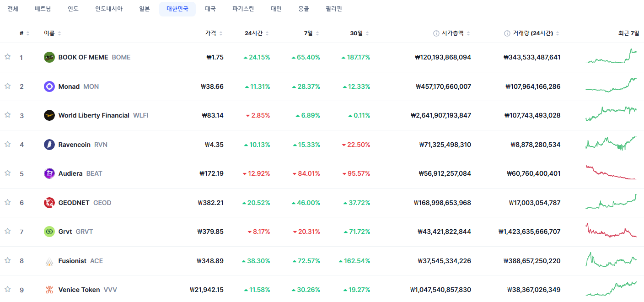
Task: Click the World Liberty Financial logo
Action: [49, 115]
